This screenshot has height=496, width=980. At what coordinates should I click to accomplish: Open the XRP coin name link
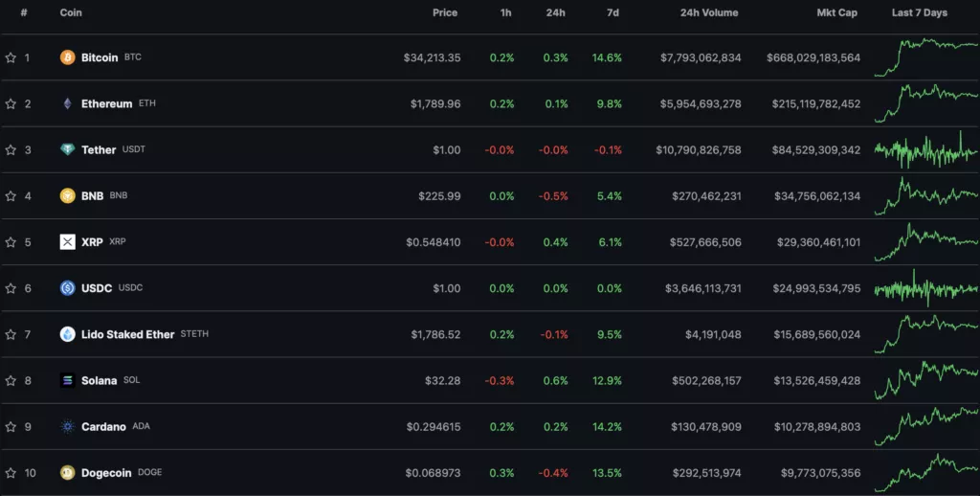[92, 242]
